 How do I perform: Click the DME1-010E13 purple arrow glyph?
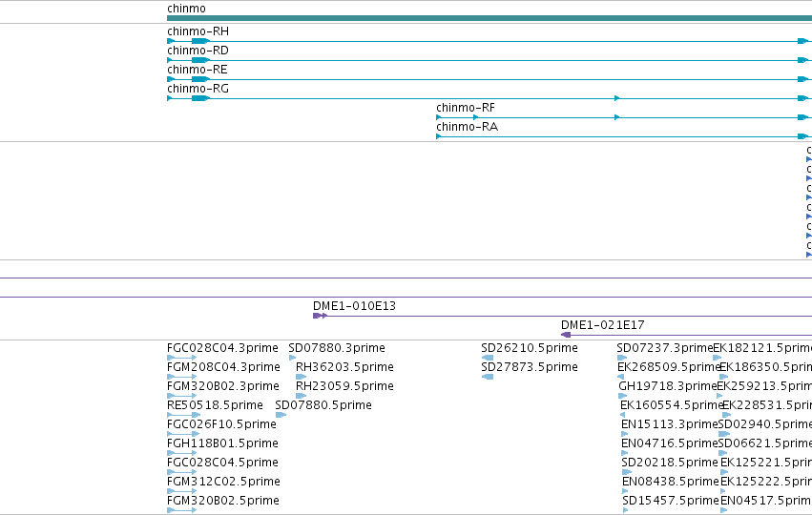[320, 316]
